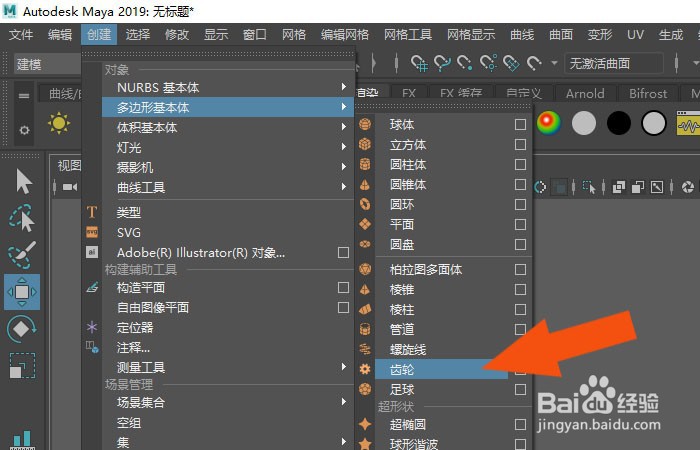
Task: Expand the 测量工具 submenu
Action: click(x=228, y=367)
